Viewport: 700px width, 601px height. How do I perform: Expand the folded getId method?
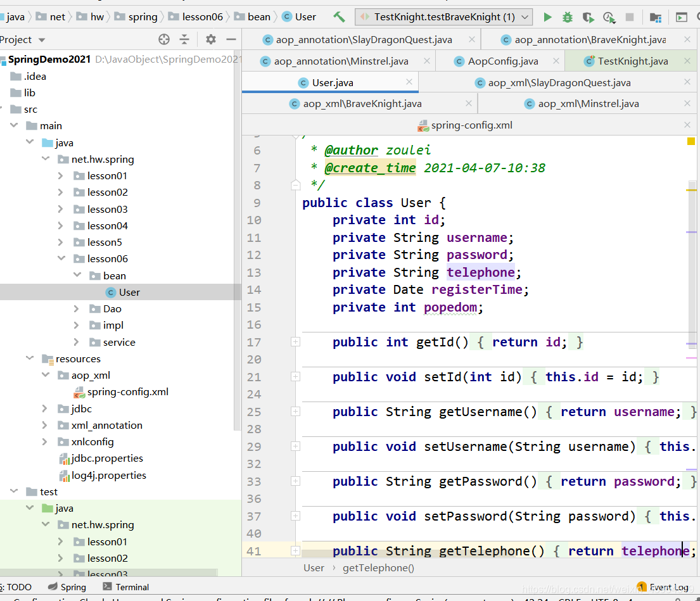click(296, 342)
